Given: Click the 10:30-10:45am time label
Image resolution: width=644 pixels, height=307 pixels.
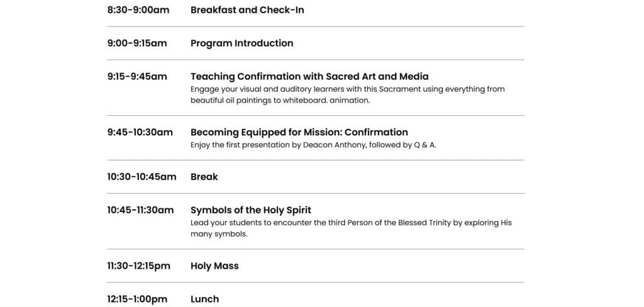Looking at the screenshot, I should (142, 177).
